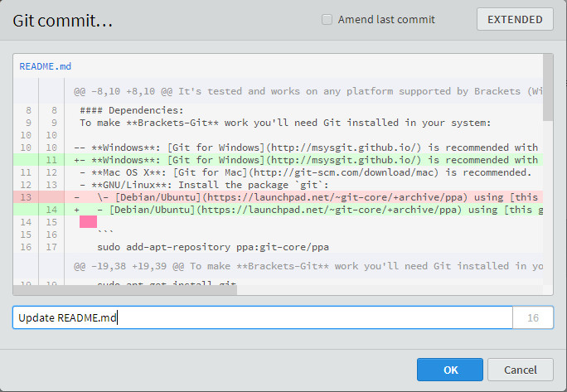
Task: Click new line number 14 on green row
Action: 51,210
